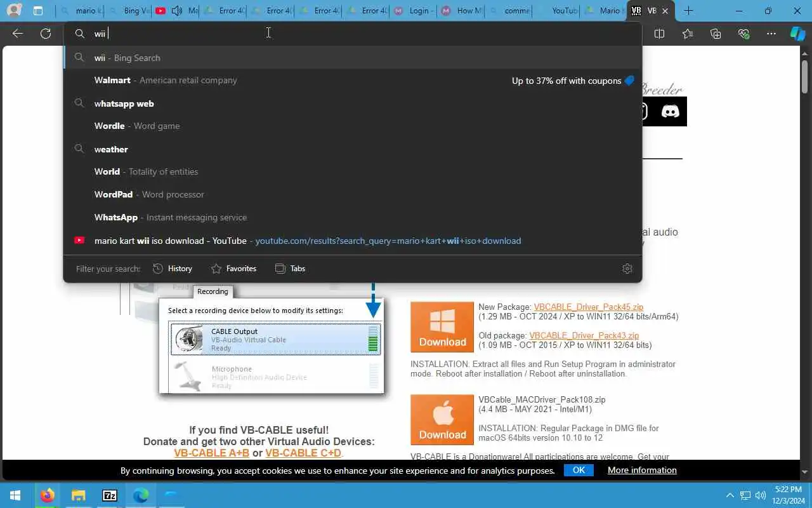812x508 pixels.
Task: Select the 'weather' suggestion
Action: point(353,149)
